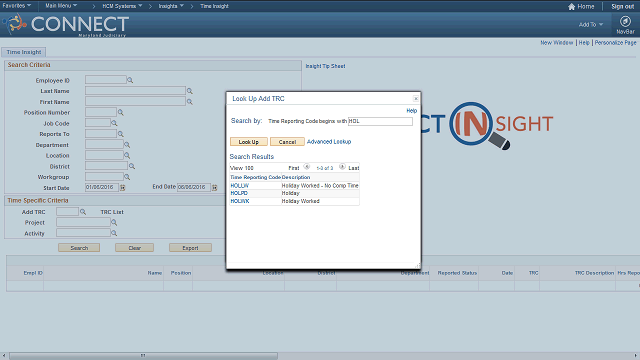This screenshot has height=360, width=640.
Task: Select the HOLWK time reporting code
Action: [x=240, y=201]
